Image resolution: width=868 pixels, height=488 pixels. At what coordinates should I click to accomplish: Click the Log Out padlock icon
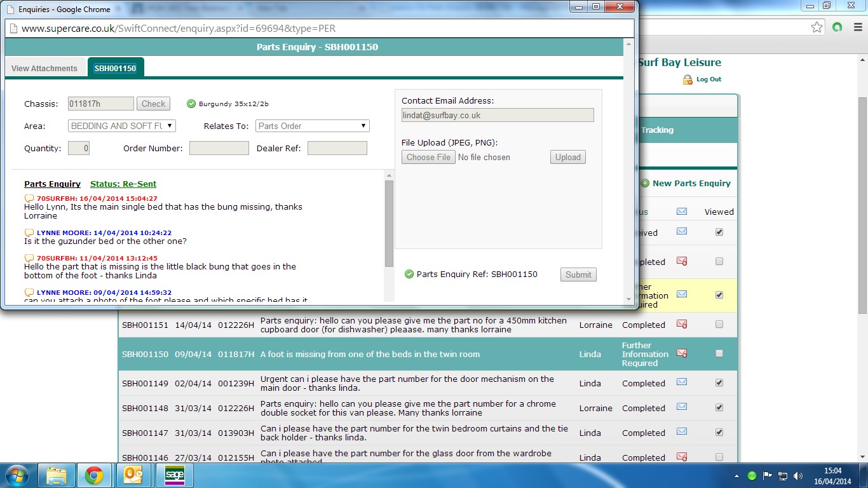coord(688,79)
